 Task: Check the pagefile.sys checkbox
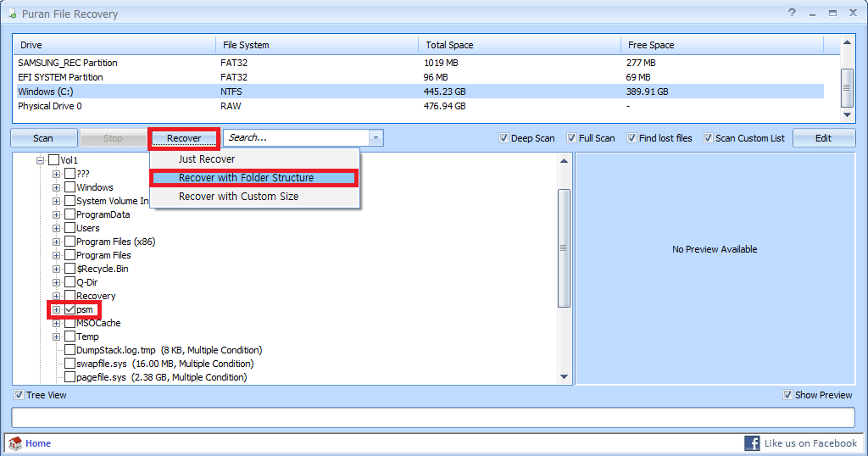tap(70, 377)
